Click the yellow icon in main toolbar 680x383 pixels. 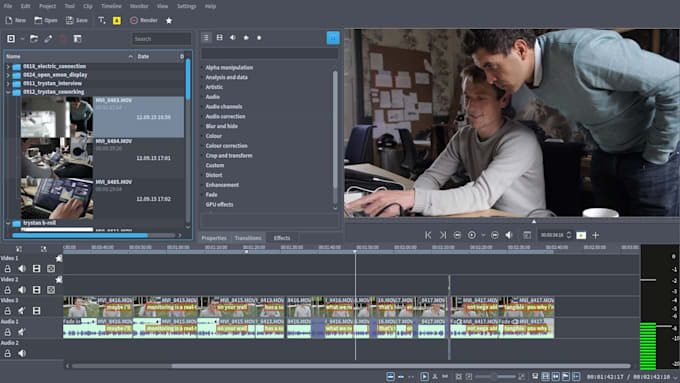point(117,20)
